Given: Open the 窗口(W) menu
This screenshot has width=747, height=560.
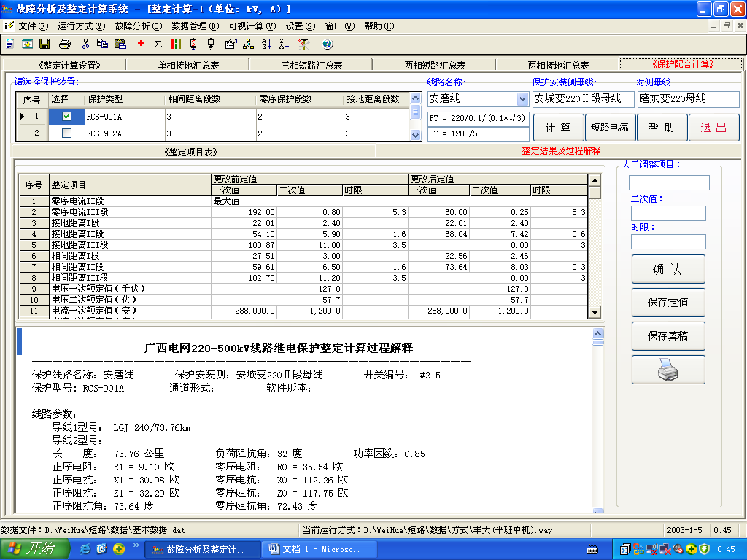Looking at the screenshot, I should tap(340, 26).
